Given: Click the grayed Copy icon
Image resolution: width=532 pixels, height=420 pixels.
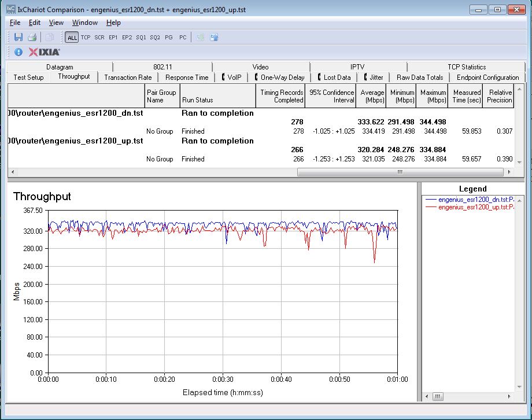Looking at the screenshot, I should pyautogui.click(x=50, y=37).
